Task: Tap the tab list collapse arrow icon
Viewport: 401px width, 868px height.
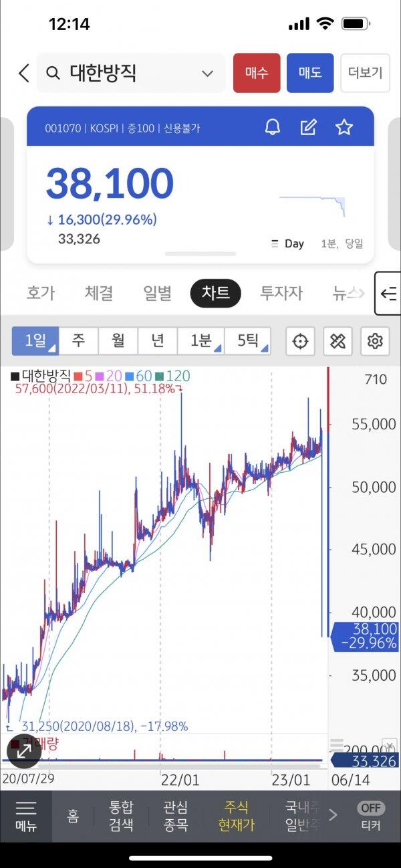Action: 388,293
